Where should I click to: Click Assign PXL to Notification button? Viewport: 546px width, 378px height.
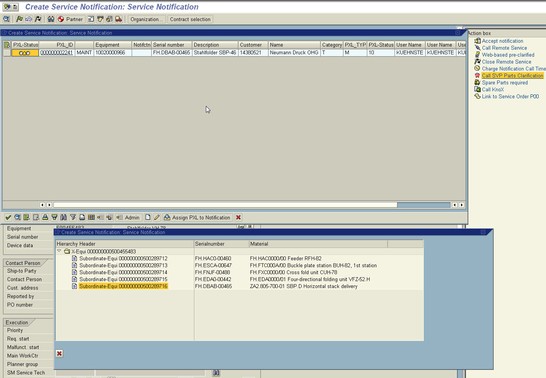(x=197, y=217)
